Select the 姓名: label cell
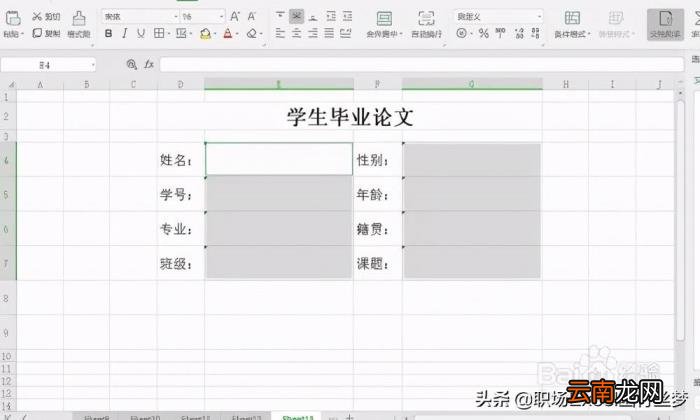Screen dimensions: 700x420 [181, 159]
